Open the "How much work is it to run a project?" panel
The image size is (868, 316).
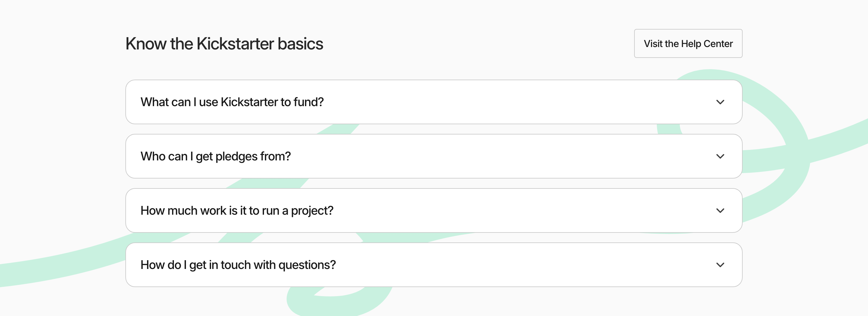click(434, 210)
